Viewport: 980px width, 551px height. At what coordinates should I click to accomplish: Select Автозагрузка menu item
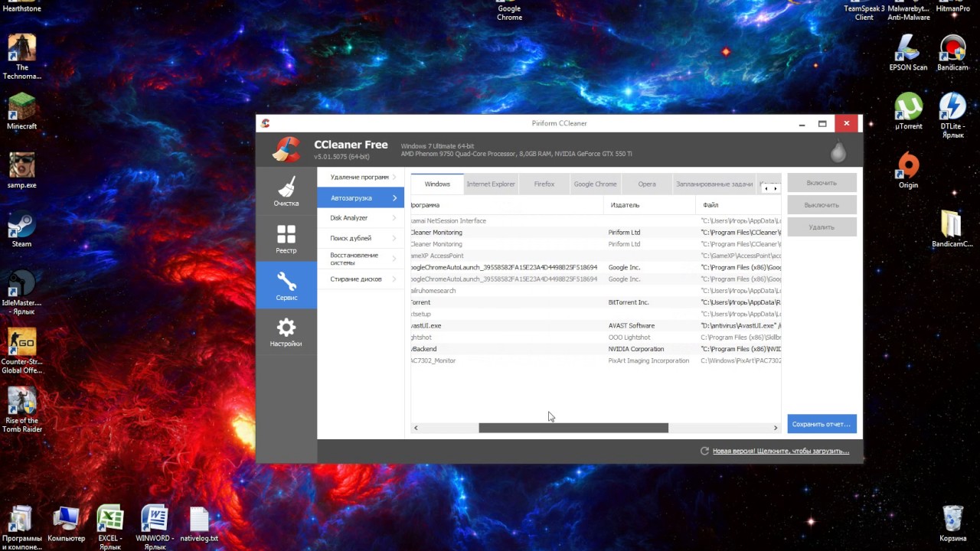click(361, 197)
